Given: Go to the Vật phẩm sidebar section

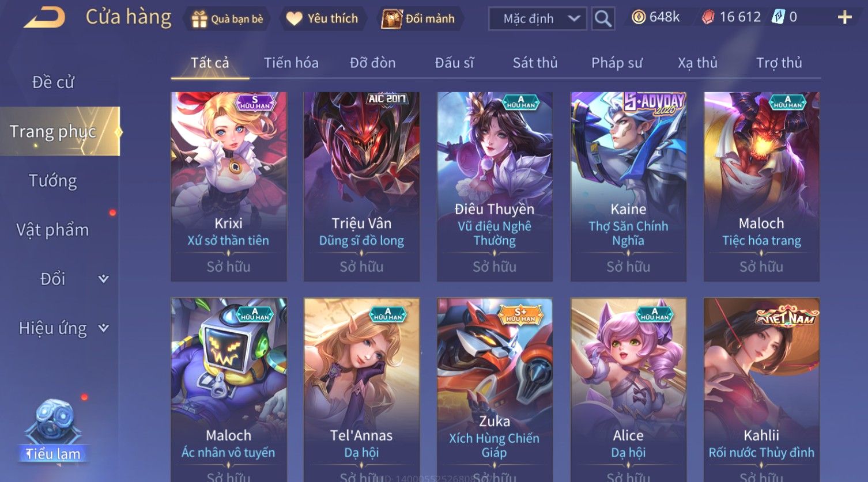Looking at the screenshot, I should pos(53,230).
